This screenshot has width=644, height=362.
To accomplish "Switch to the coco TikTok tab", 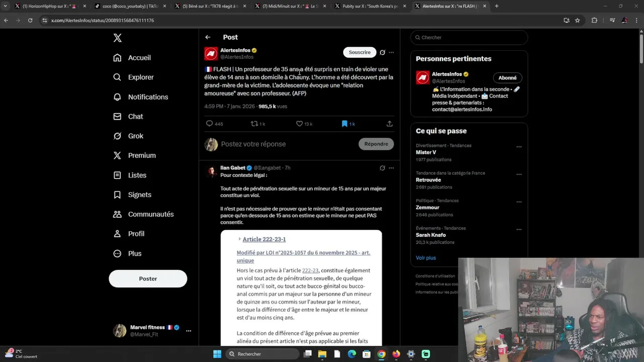I will coord(130,6).
